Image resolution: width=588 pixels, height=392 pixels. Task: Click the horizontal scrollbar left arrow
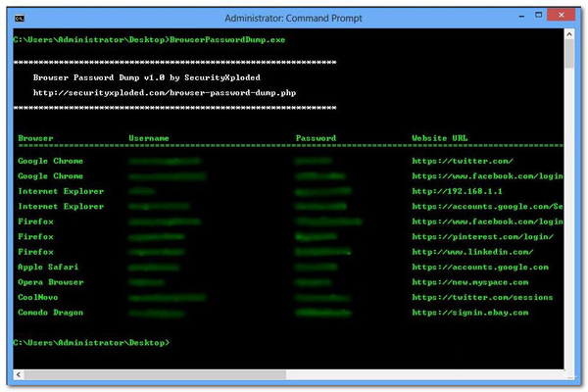tap(19, 374)
